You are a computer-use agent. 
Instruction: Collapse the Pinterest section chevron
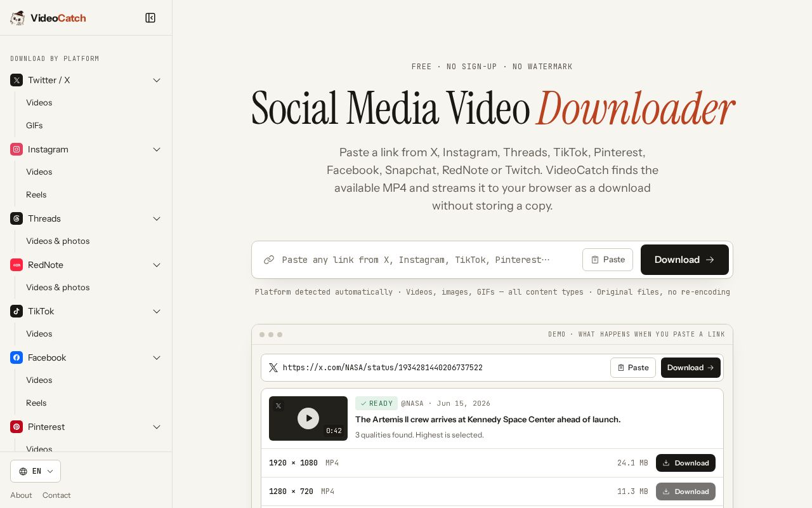(157, 427)
